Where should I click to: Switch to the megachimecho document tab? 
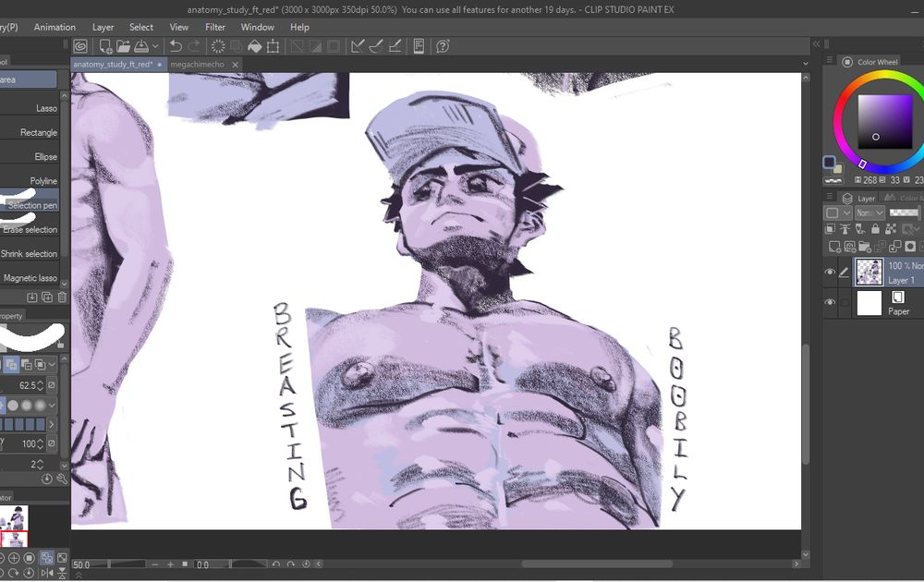coord(197,65)
